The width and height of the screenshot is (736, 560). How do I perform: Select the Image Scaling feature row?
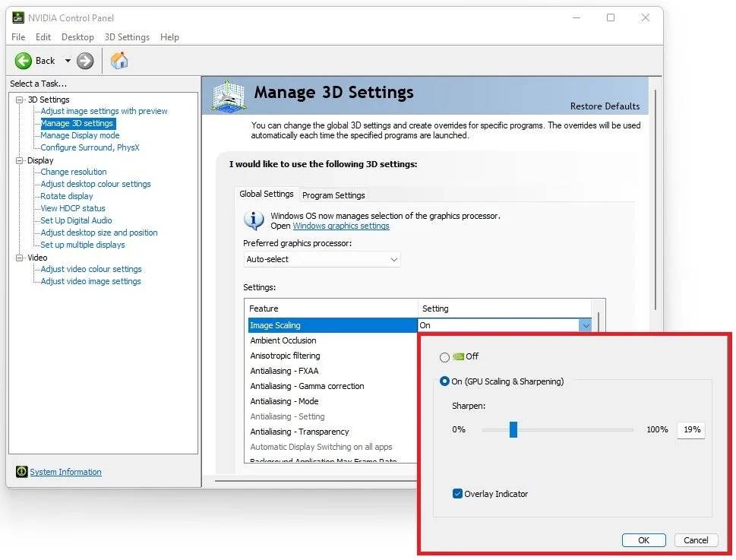pyautogui.click(x=333, y=325)
